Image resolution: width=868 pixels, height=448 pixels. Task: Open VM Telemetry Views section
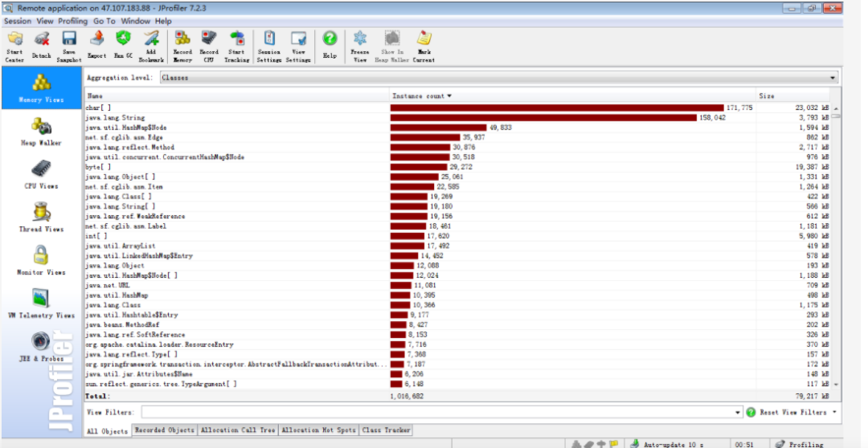pyautogui.click(x=42, y=303)
